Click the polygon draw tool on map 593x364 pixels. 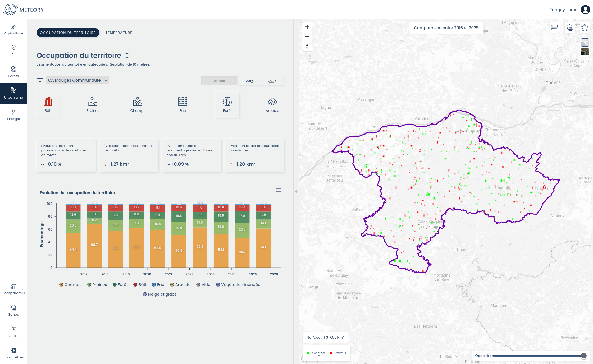(585, 27)
